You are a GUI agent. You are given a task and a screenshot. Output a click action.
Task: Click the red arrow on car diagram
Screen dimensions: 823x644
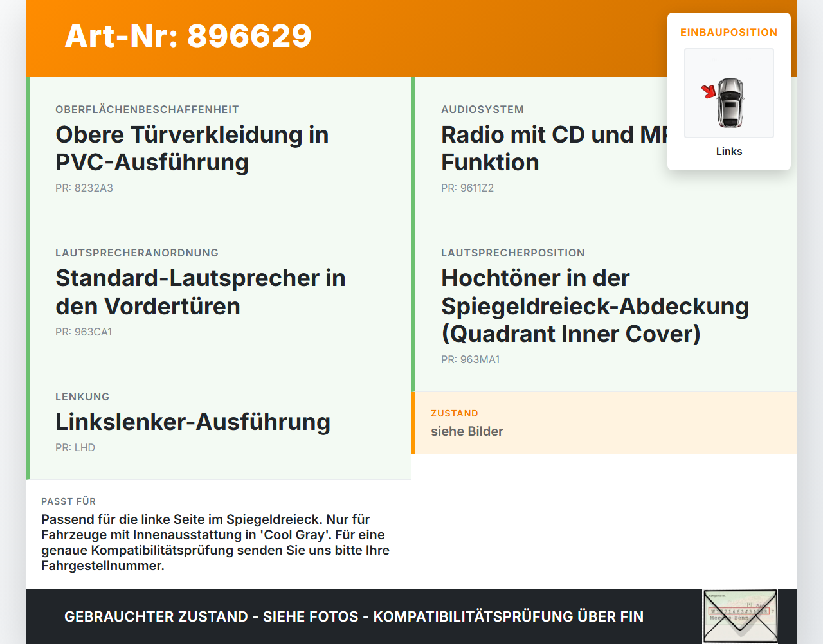pos(709,91)
